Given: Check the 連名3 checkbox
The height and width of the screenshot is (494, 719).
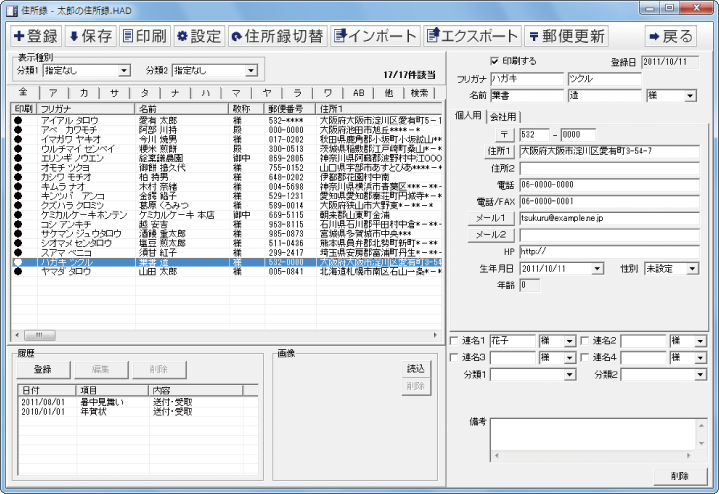Looking at the screenshot, I should click(x=455, y=357).
